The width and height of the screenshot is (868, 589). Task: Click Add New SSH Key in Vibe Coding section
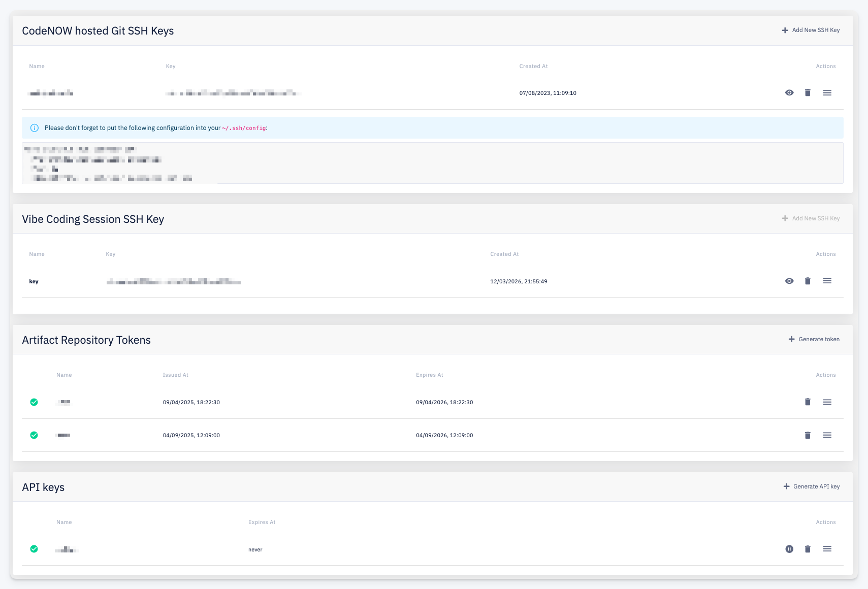coord(811,218)
